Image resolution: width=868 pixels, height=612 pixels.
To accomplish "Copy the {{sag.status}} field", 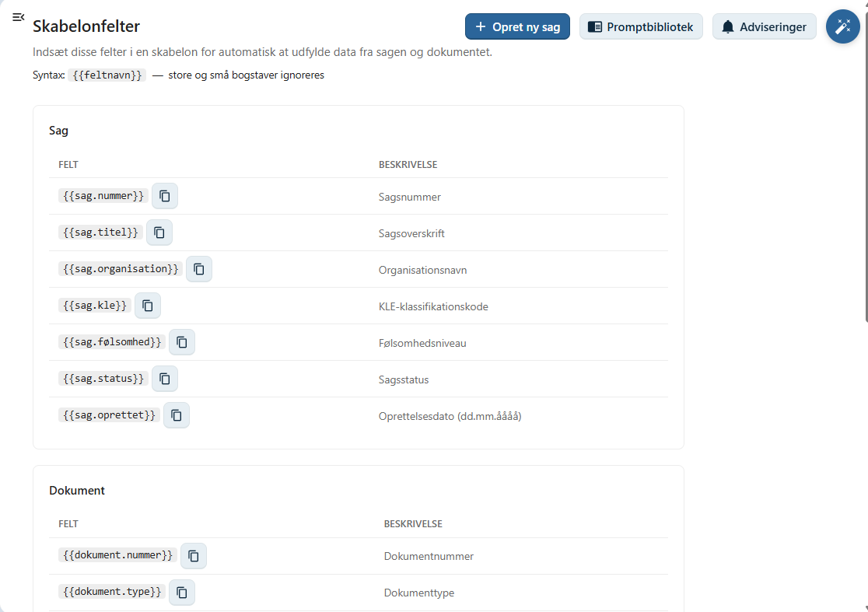I will (164, 379).
